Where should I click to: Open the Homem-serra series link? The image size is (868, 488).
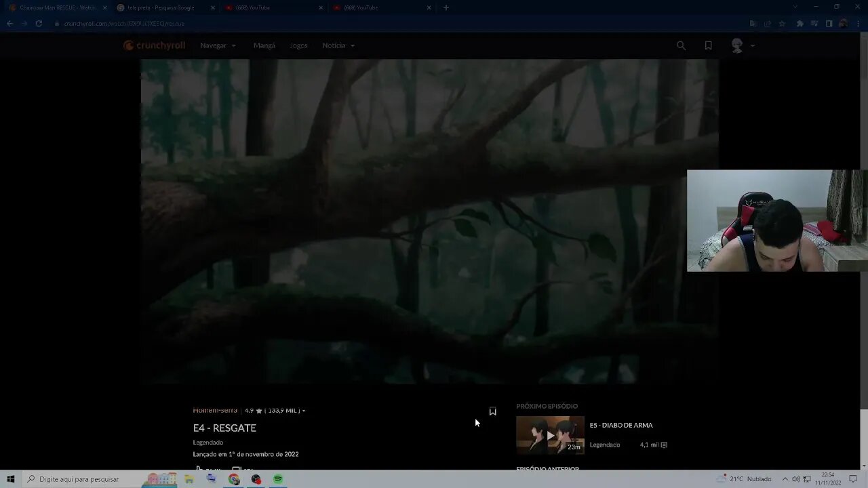(x=215, y=410)
